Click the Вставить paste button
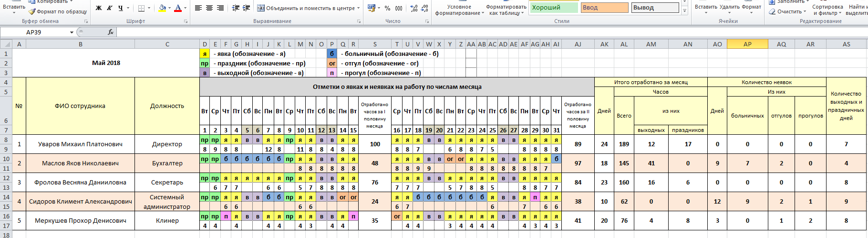The height and width of the screenshot is (238, 868). tap(14, 7)
